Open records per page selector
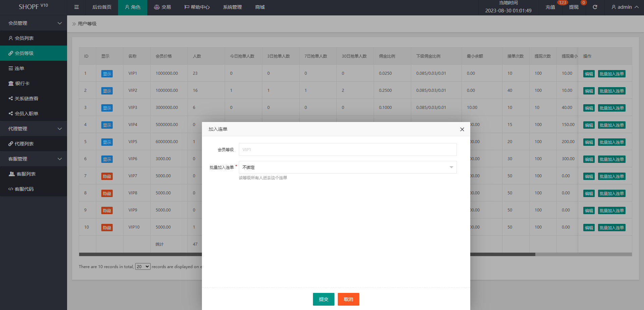Image resolution: width=644 pixels, height=310 pixels. click(x=143, y=267)
